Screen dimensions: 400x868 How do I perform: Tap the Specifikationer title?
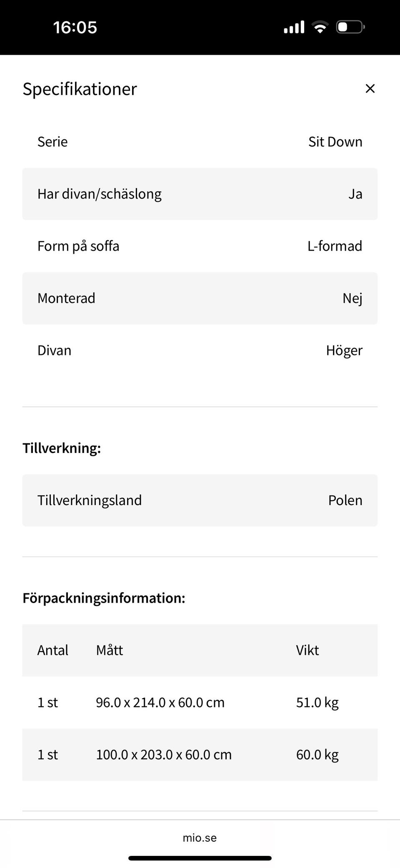[80, 89]
